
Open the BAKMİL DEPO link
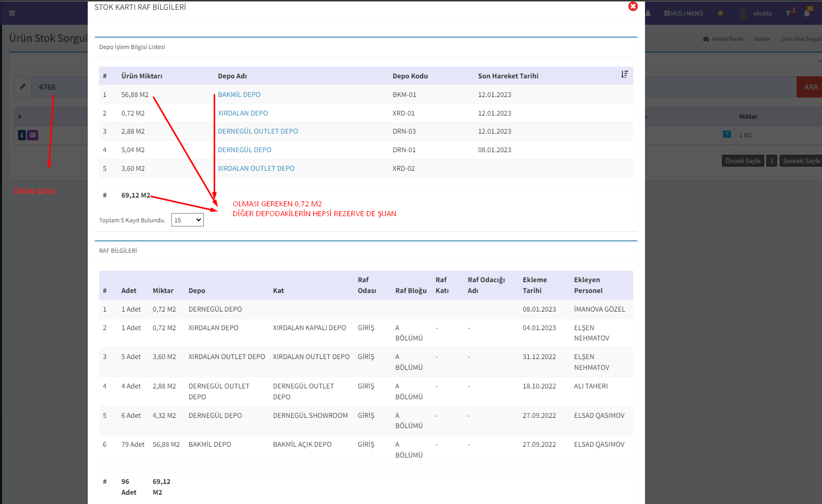239,95
